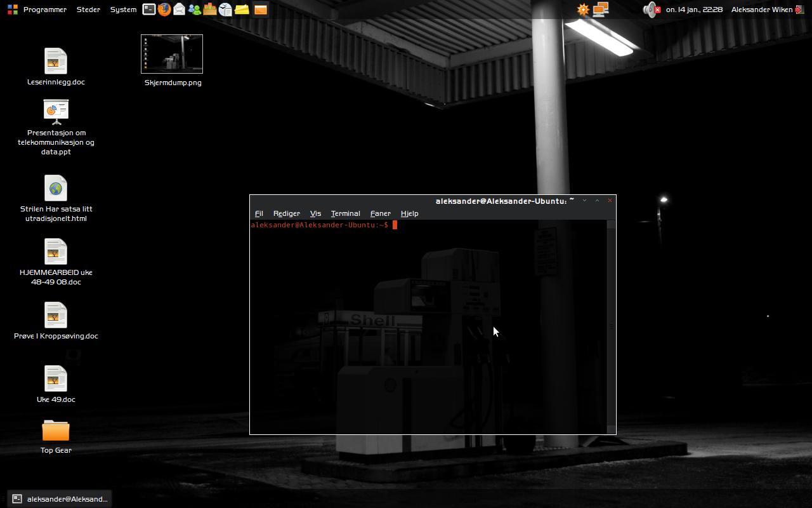
Task: Click the terminal prompt line aleksander@Aleksander-Ubuntu:~$
Action: (320, 225)
